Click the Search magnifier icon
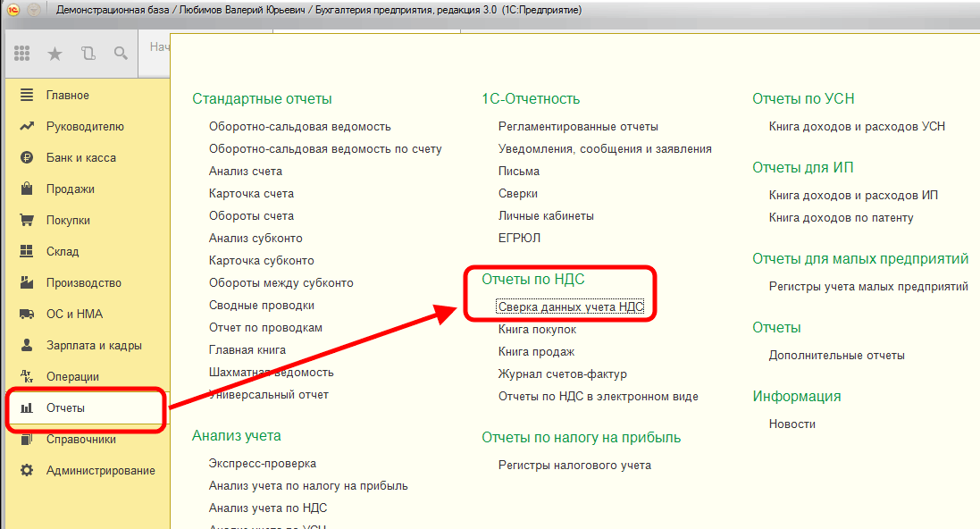This screenshot has height=529, width=980. (121, 54)
